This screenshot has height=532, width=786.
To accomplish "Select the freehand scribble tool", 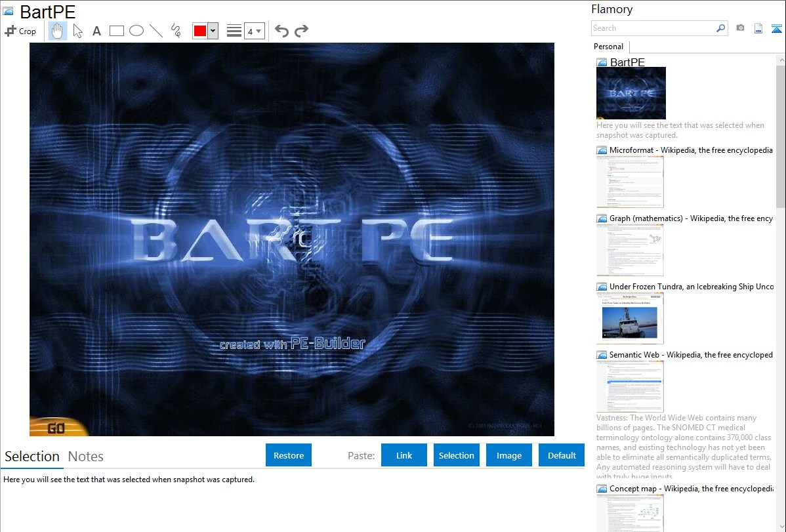I will (176, 31).
